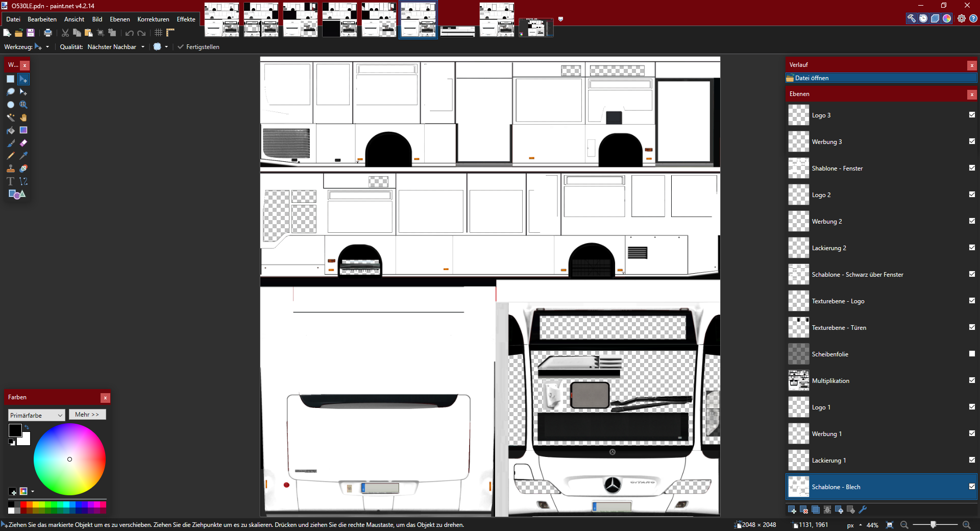Open the Korrekturen menu
Screen dimensions: 980x531
click(x=153, y=19)
